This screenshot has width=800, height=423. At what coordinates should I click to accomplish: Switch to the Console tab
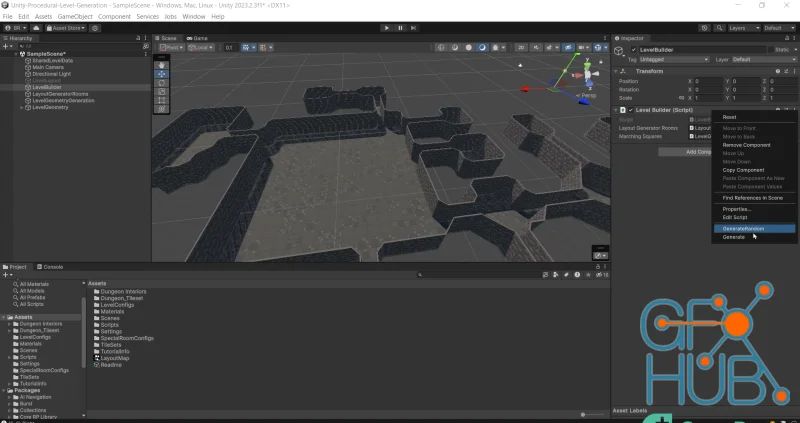[50, 267]
